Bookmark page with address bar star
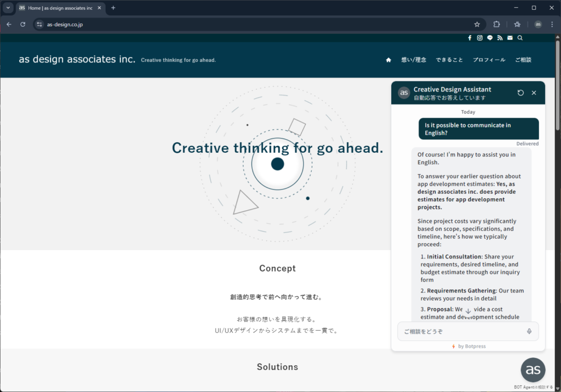This screenshot has width=561, height=392. tap(477, 24)
